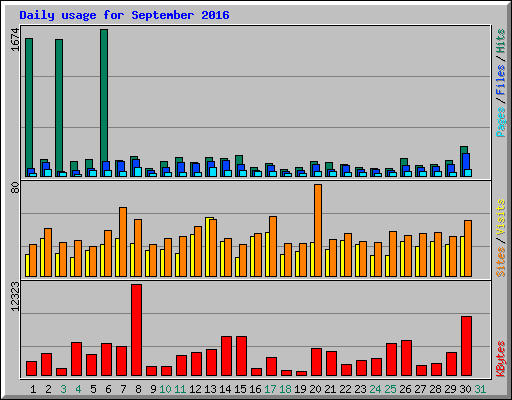Click green weekend day label 17
Image resolution: width=512 pixels, height=400 pixels.
point(270,389)
